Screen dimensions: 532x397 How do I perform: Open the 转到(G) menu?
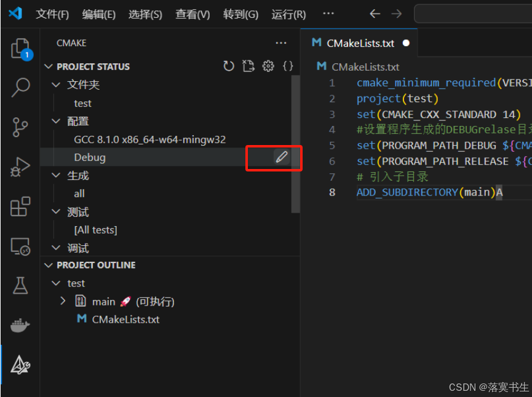coord(240,14)
